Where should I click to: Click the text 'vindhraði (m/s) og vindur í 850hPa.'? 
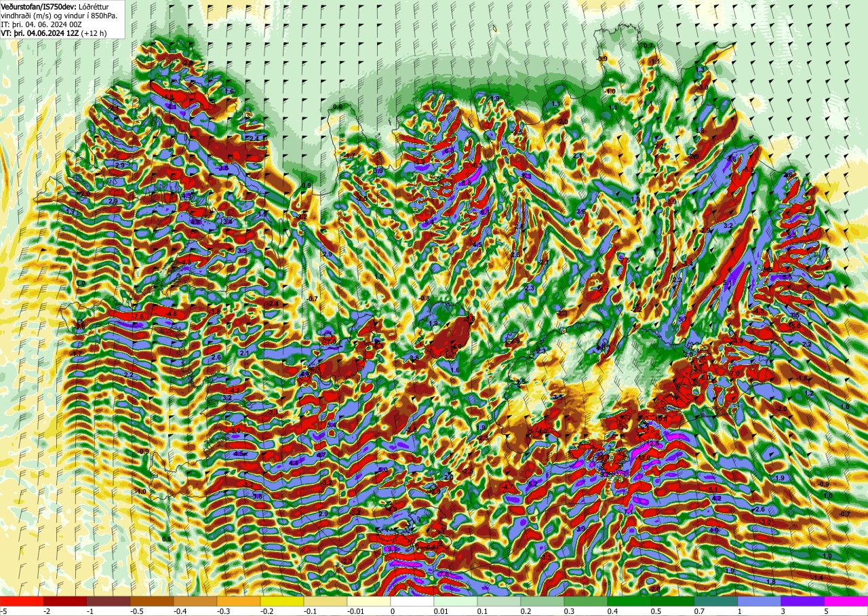click(59, 15)
